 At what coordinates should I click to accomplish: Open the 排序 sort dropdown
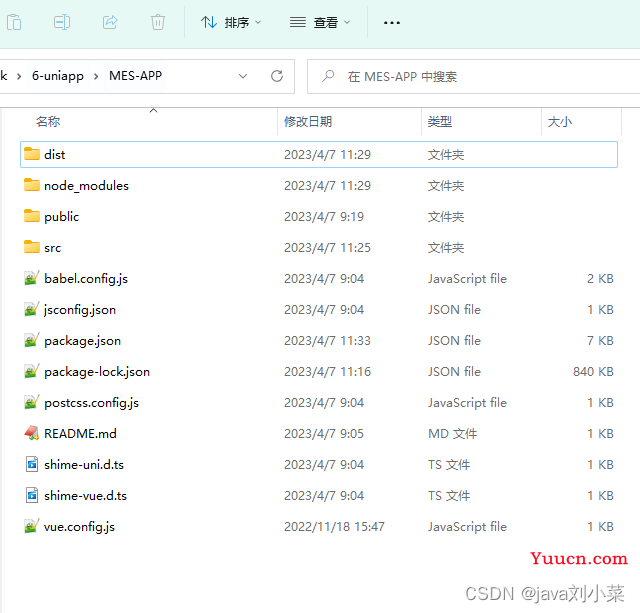tap(231, 22)
